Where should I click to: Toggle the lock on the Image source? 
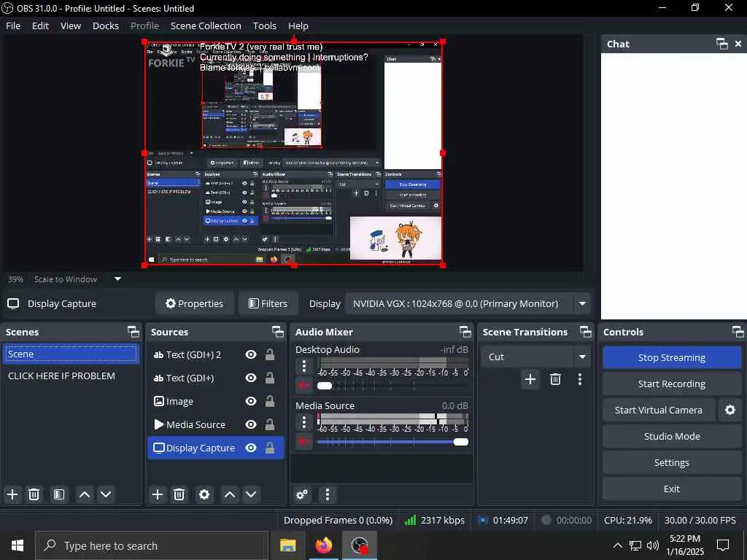click(x=270, y=402)
